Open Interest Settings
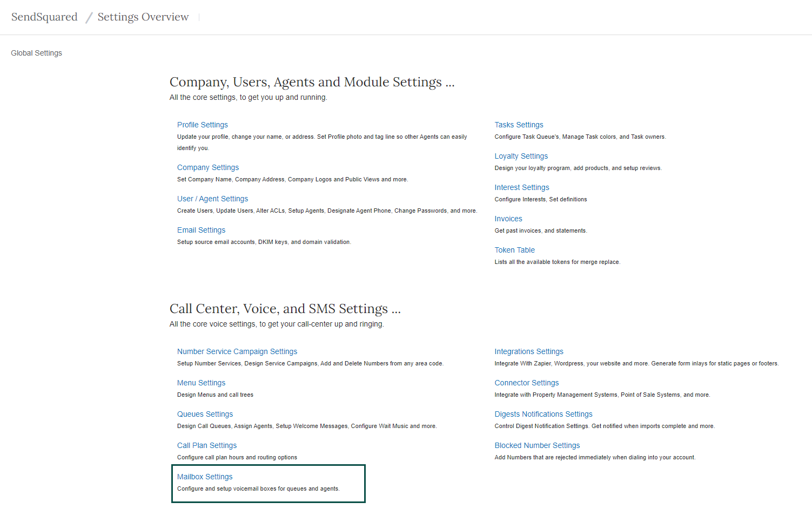812x509 pixels. [x=521, y=187]
